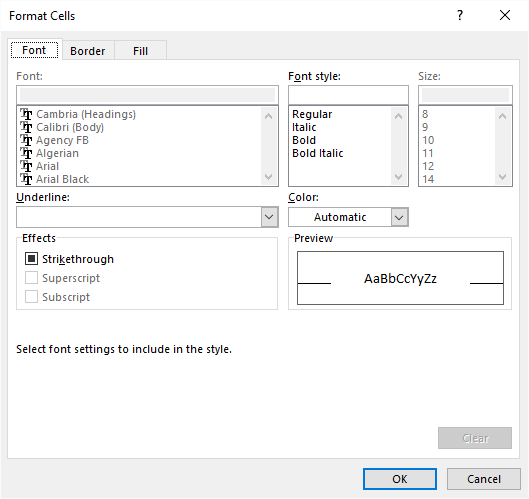This screenshot has width=529, height=499.
Task: Click the Cancel button
Action: (x=484, y=479)
